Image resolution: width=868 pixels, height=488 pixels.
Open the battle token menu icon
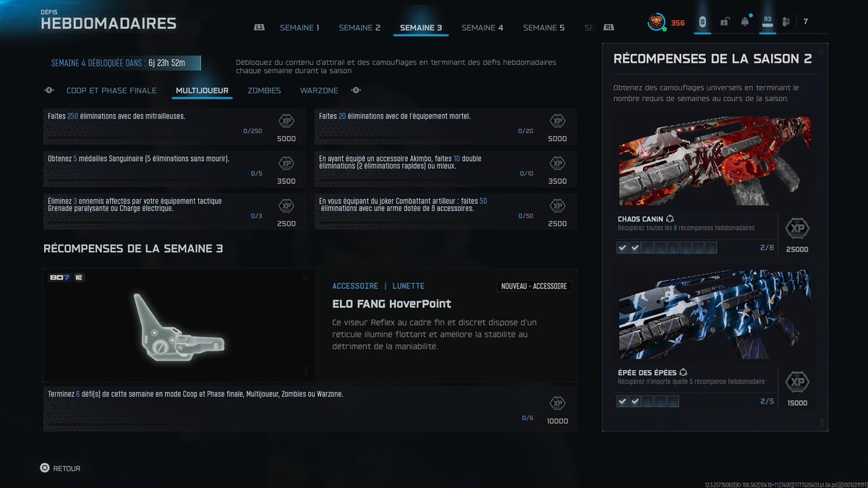click(702, 22)
